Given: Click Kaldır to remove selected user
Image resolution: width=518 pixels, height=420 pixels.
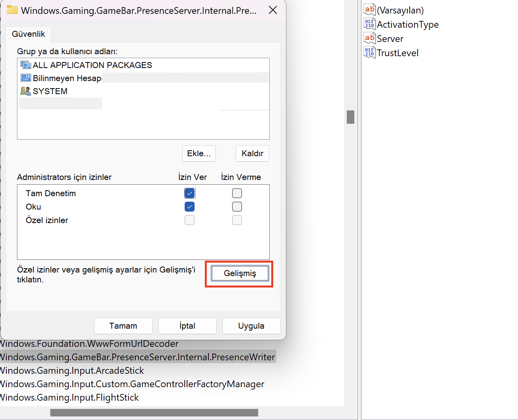Looking at the screenshot, I should tap(252, 153).
